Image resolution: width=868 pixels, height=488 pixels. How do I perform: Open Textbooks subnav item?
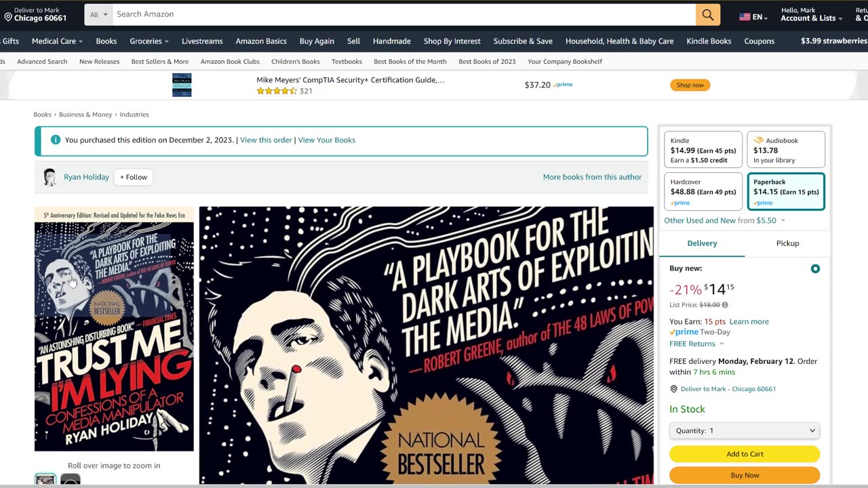(x=347, y=62)
